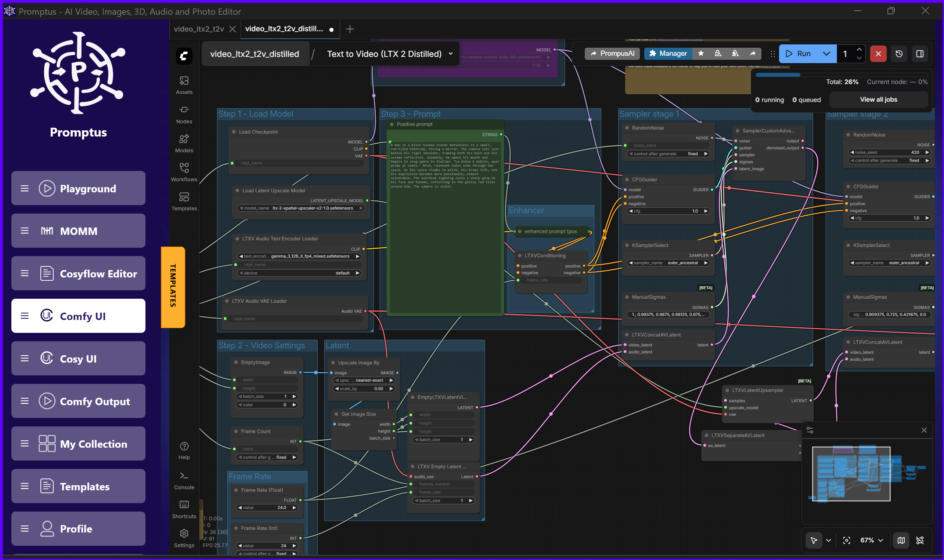Screen dimensions: 944x560
Task: Open the Cosyflow Editor menu item
Action: (78, 274)
